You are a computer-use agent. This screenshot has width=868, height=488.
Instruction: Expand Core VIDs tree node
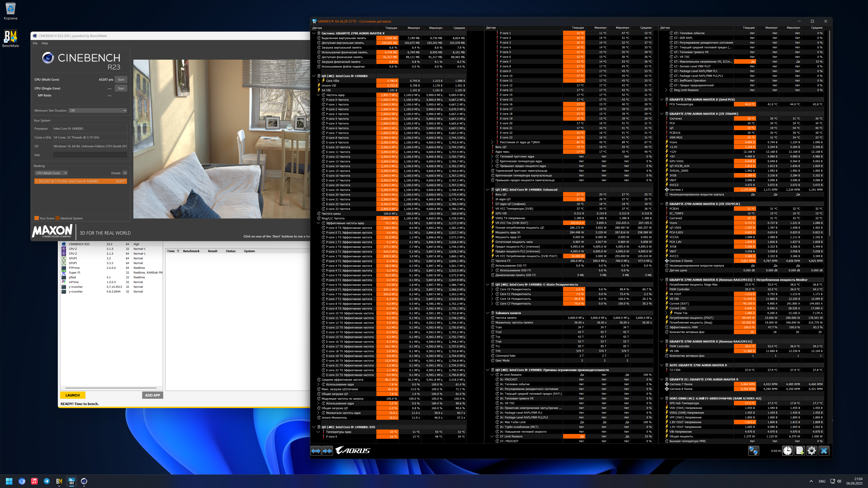(x=318, y=81)
